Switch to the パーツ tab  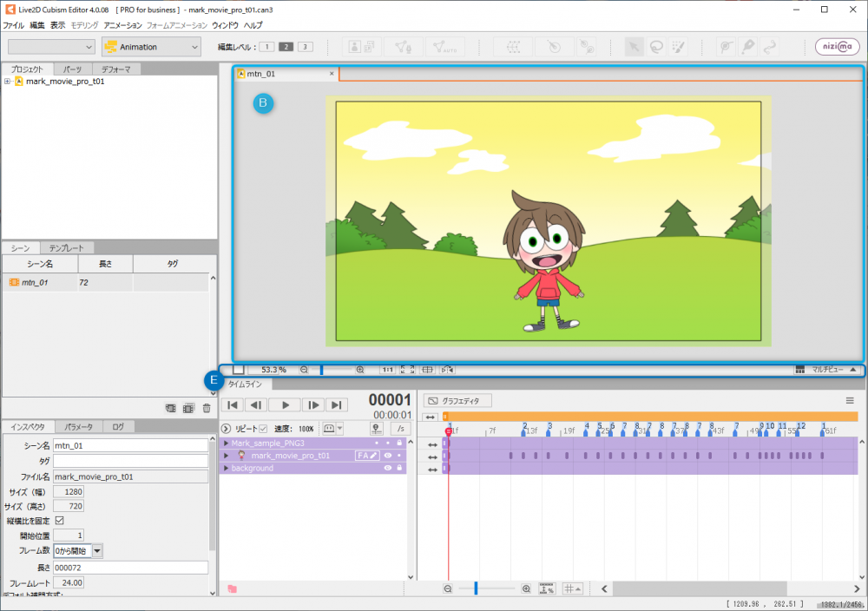pos(73,69)
